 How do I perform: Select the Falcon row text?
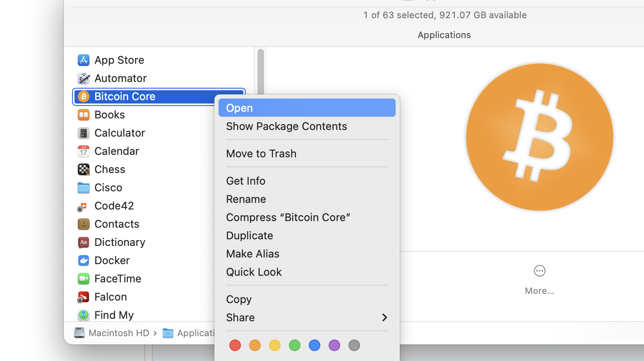point(111,297)
